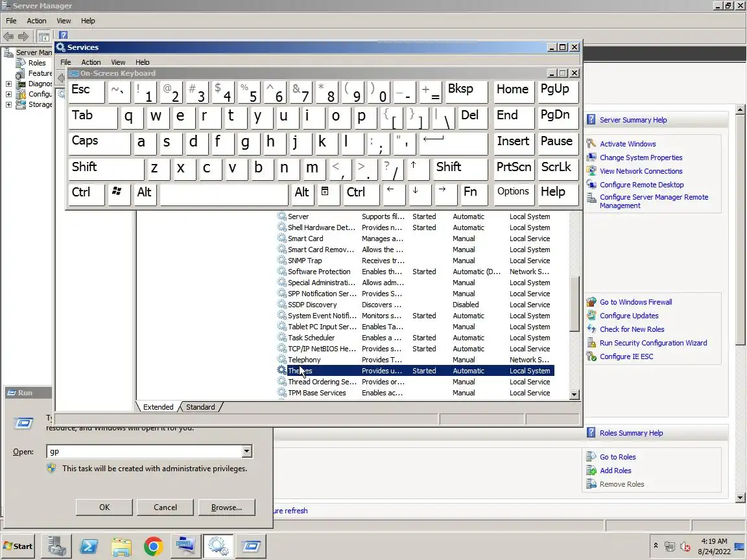747x560 pixels.
Task: Toggle right Alt key on keyboard
Action: 303,194
